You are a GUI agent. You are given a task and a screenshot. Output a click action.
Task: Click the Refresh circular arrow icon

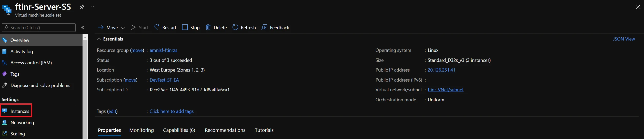pyautogui.click(x=235, y=27)
